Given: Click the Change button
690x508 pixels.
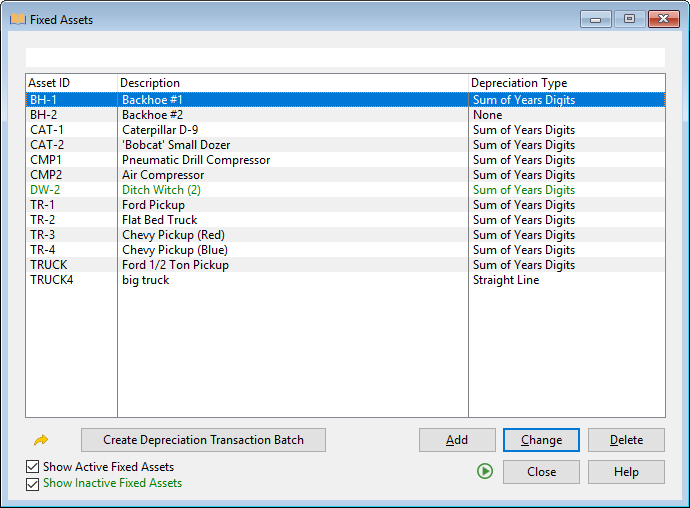Looking at the screenshot, I should (541, 440).
